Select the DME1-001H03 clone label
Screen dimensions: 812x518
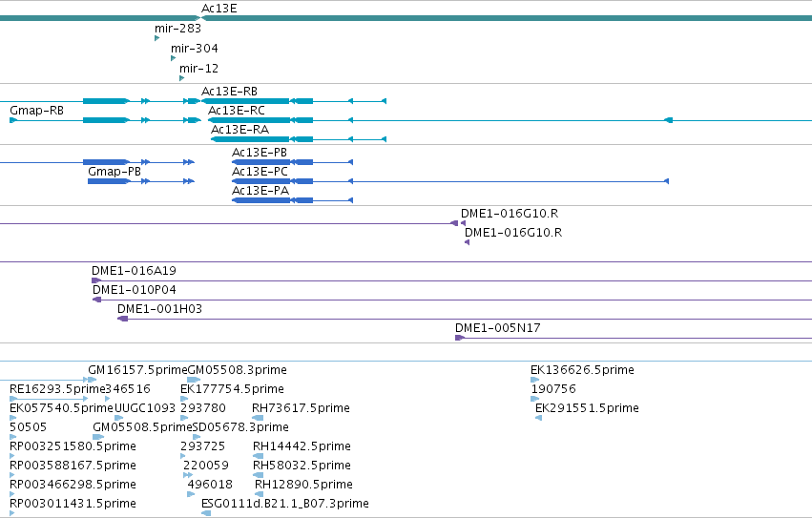click(159, 309)
